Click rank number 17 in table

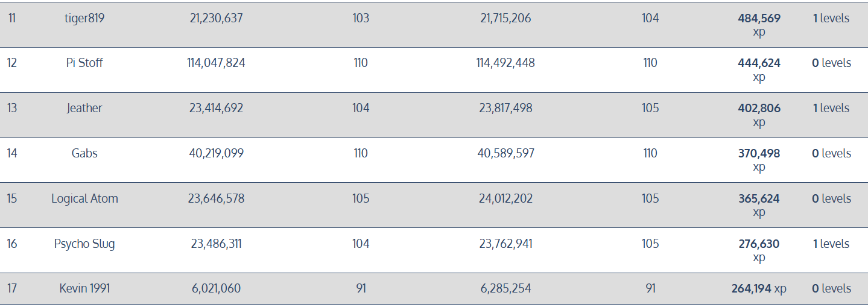click(12, 288)
